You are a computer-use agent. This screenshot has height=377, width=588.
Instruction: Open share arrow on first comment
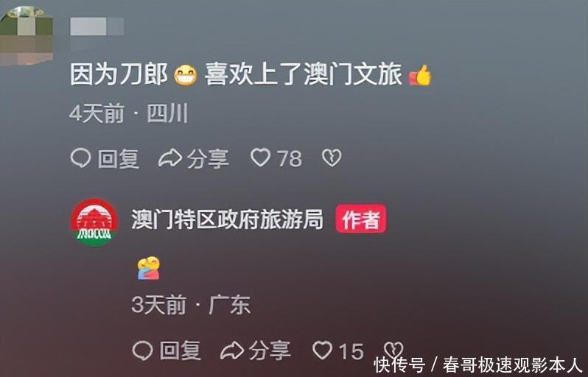(170, 158)
